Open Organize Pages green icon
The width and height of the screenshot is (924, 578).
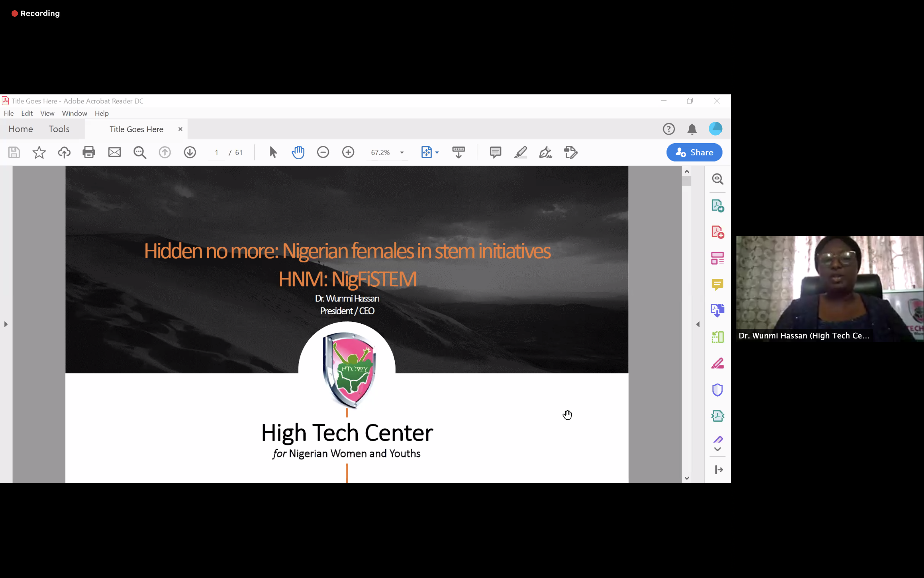point(718,337)
